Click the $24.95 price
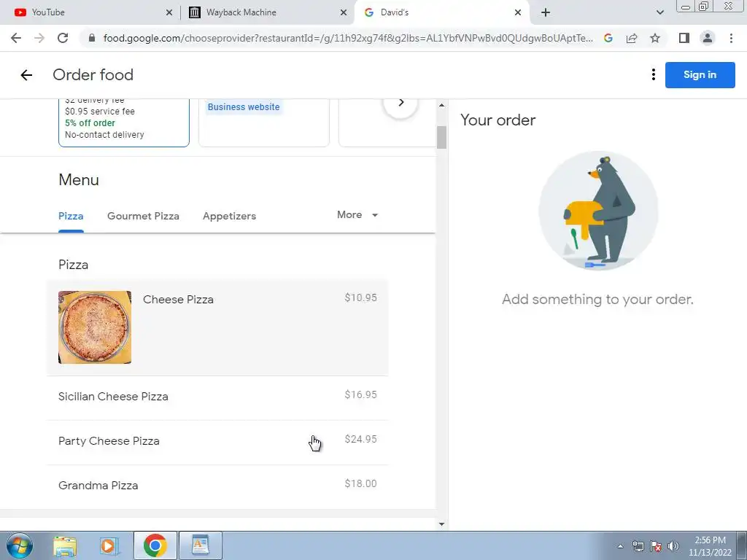Viewport: 747px width, 560px height. 360,439
